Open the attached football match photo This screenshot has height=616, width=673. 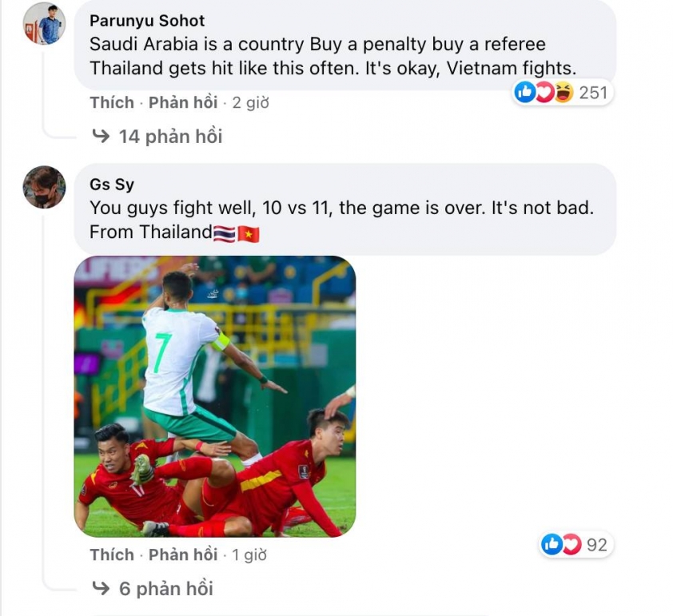215,396
